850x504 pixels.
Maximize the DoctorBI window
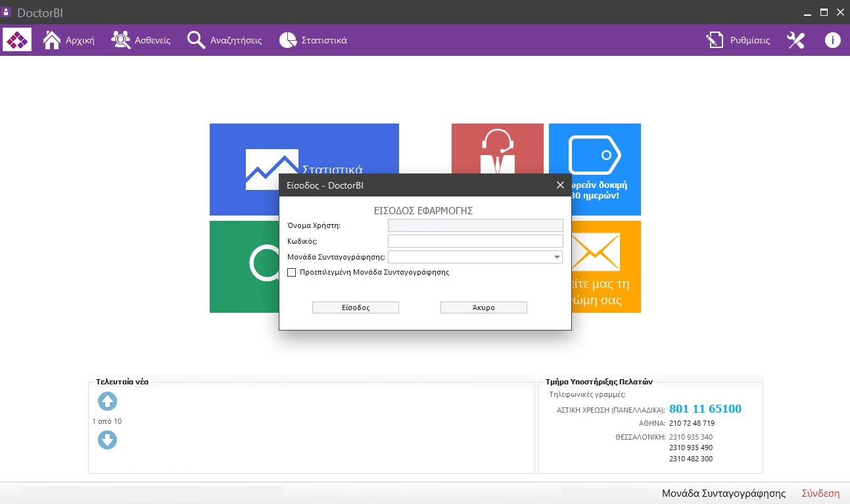click(x=824, y=12)
